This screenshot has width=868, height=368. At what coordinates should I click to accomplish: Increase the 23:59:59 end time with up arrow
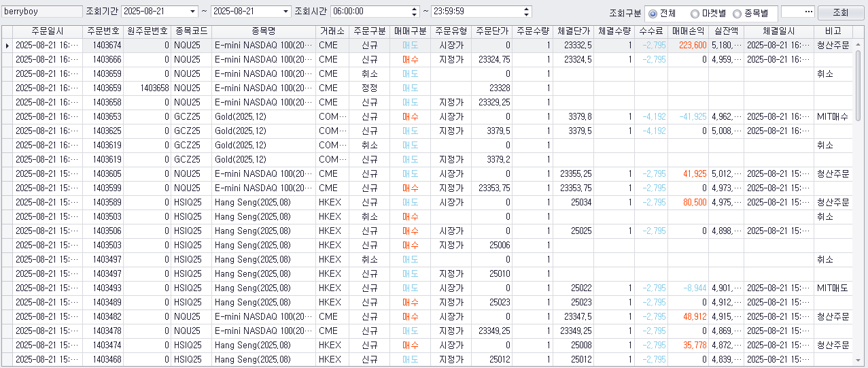pyautogui.click(x=527, y=9)
